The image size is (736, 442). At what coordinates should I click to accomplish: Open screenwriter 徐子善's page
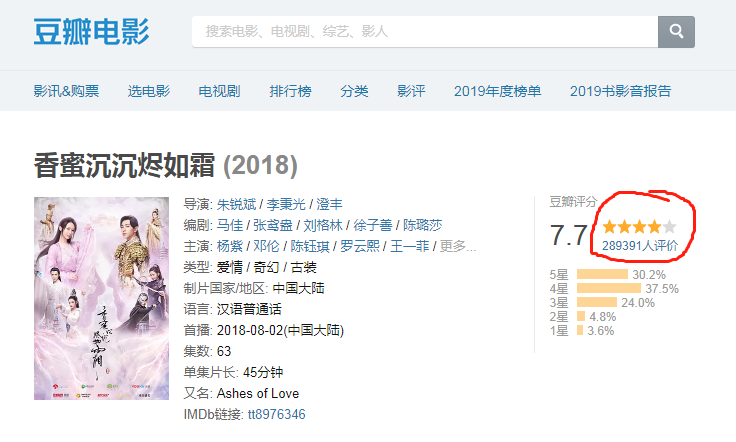(x=373, y=225)
